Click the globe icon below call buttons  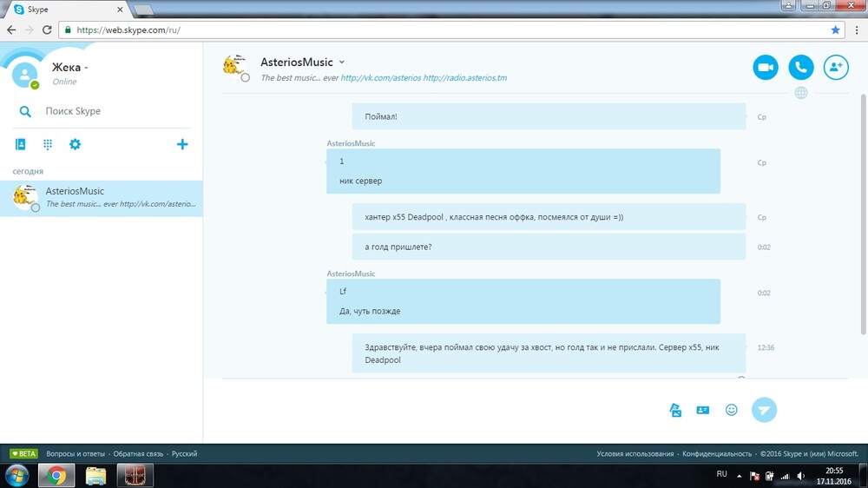(801, 93)
